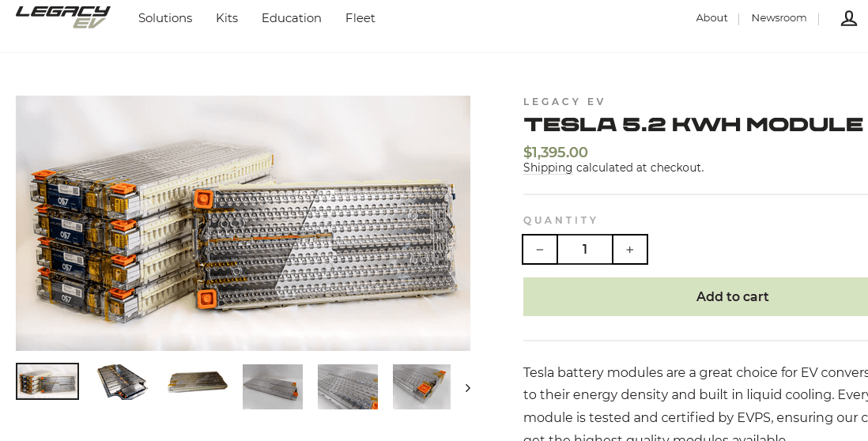Click the Legacy EV logo
Image resolution: width=868 pixels, height=441 pixels.
(x=63, y=17)
